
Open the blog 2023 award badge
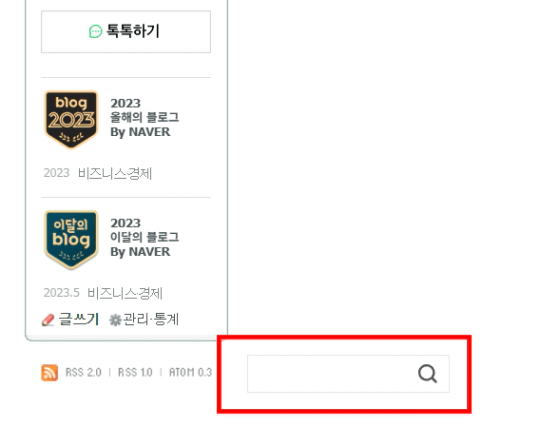pyautogui.click(x=71, y=119)
